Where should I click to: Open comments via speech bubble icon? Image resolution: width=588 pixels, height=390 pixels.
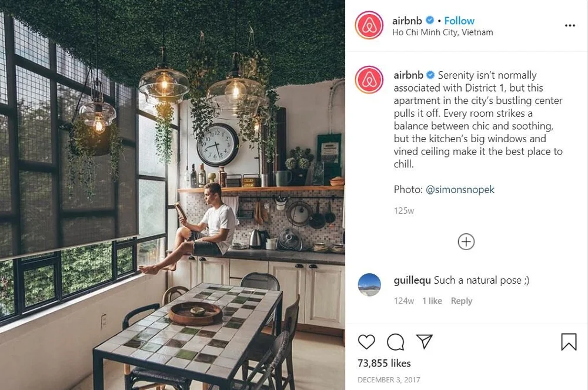tap(396, 342)
